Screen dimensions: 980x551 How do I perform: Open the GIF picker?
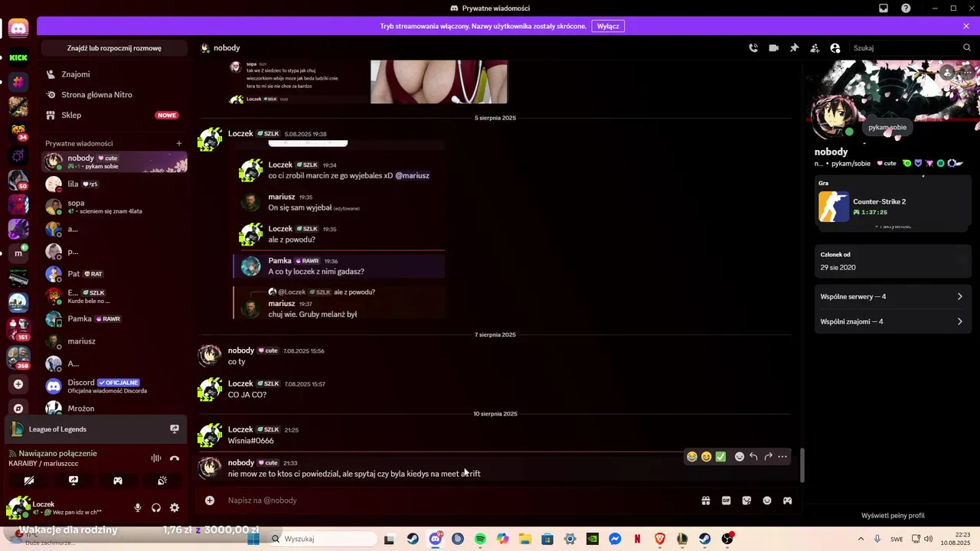click(x=727, y=500)
